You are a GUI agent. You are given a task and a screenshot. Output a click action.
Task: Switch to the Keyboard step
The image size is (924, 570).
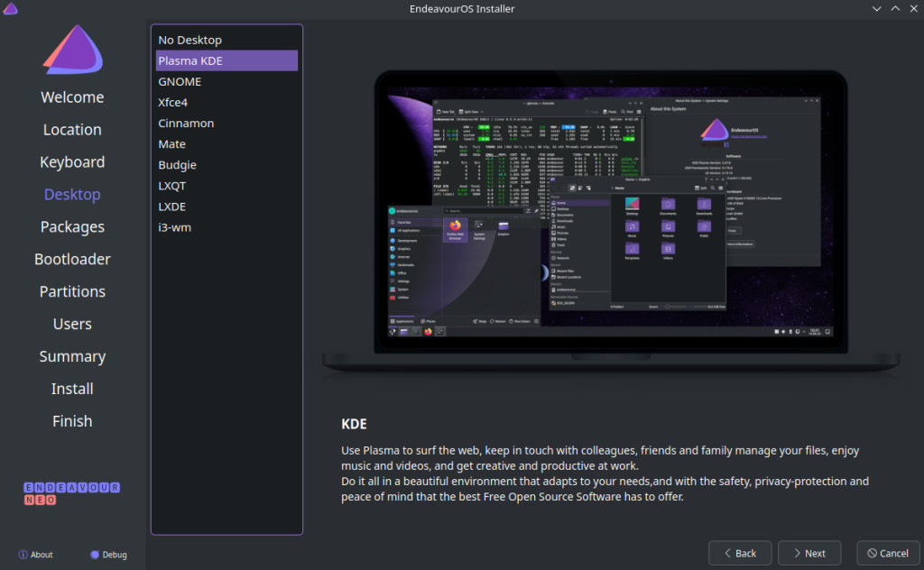click(x=72, y=162)
